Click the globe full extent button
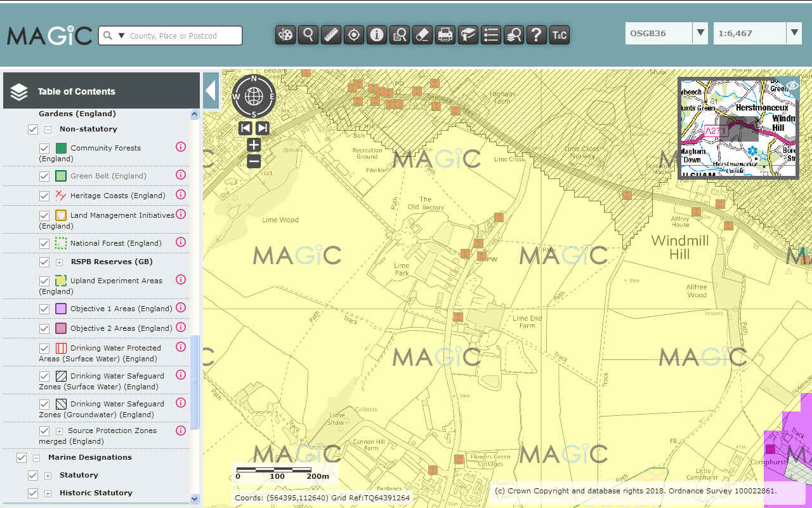 (254, 97)
